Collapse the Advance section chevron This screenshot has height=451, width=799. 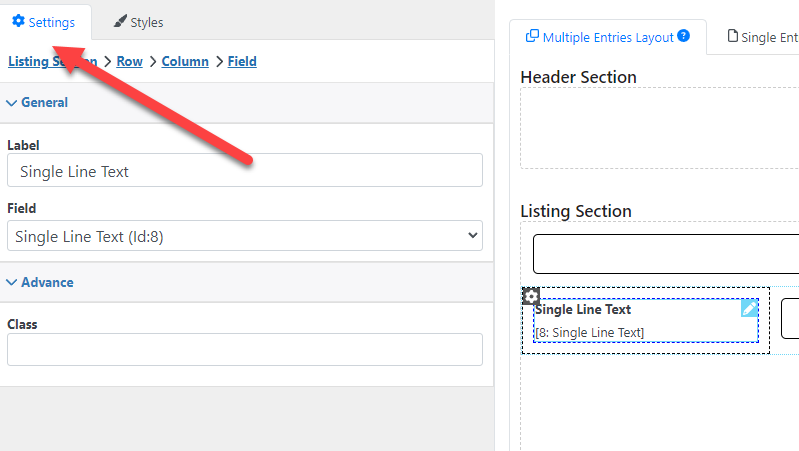11,282
